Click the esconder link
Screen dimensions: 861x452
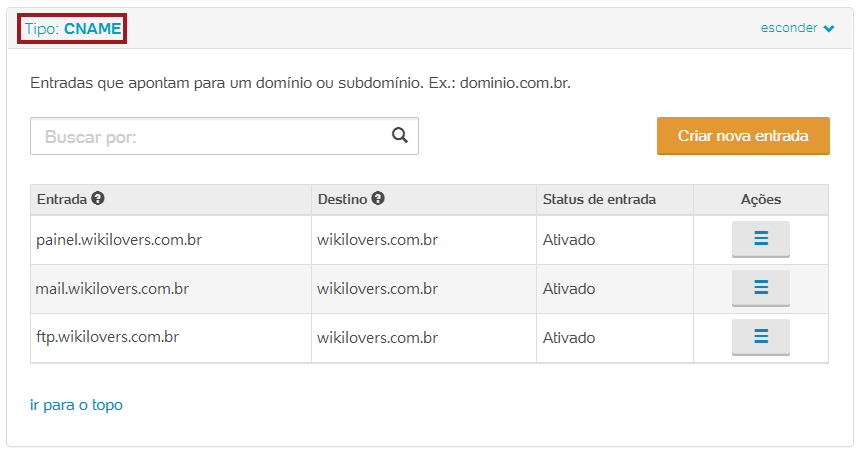point(789,28)
